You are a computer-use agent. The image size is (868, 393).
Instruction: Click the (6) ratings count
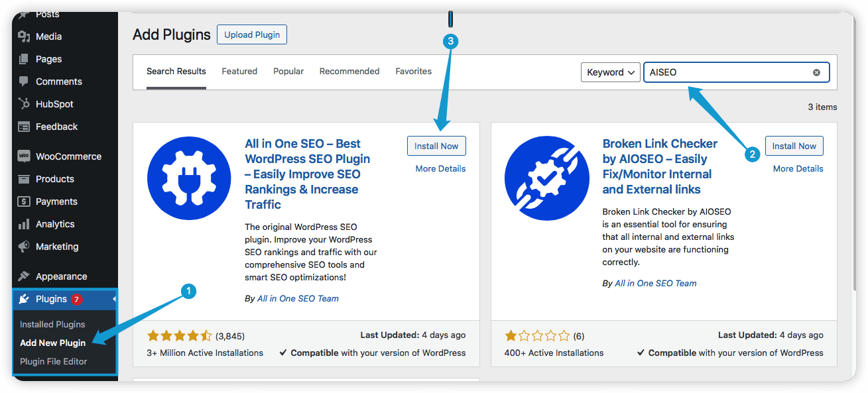pyautogui.click(x=578, y=336)
